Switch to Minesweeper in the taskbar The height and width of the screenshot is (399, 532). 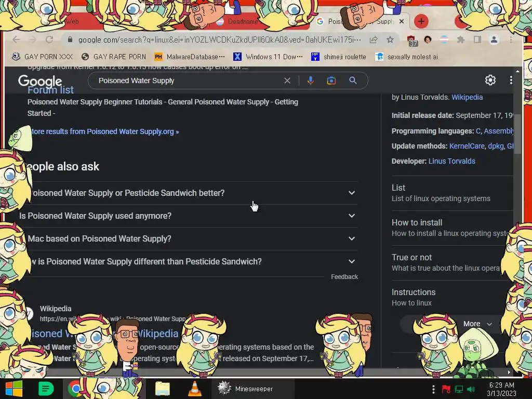pyautogui.click(x=254, y=389)
